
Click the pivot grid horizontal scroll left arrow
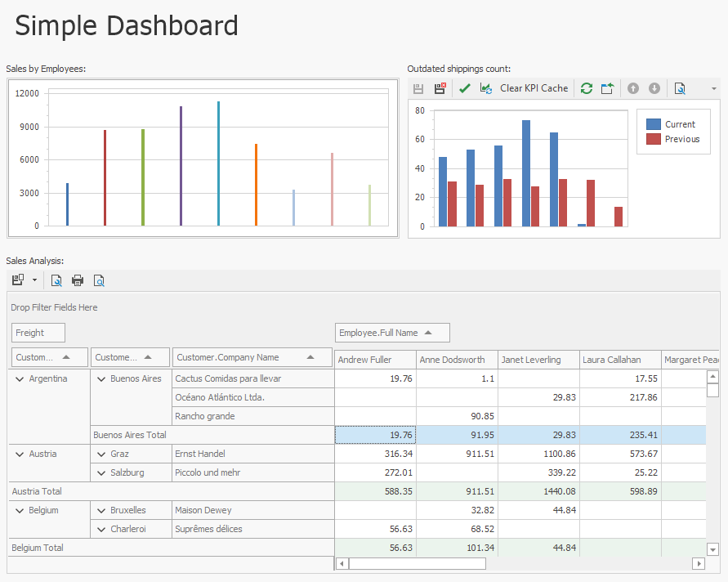(342, 564)
